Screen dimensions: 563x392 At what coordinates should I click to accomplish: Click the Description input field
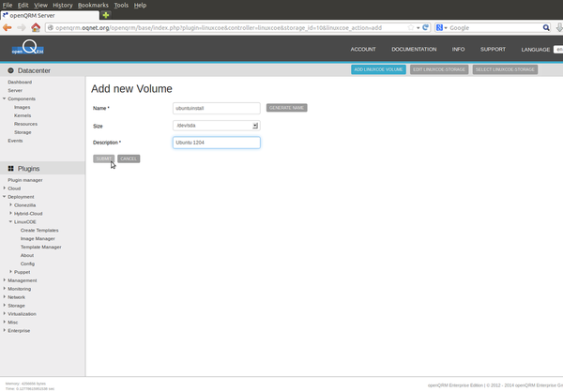tap(217, 143)
